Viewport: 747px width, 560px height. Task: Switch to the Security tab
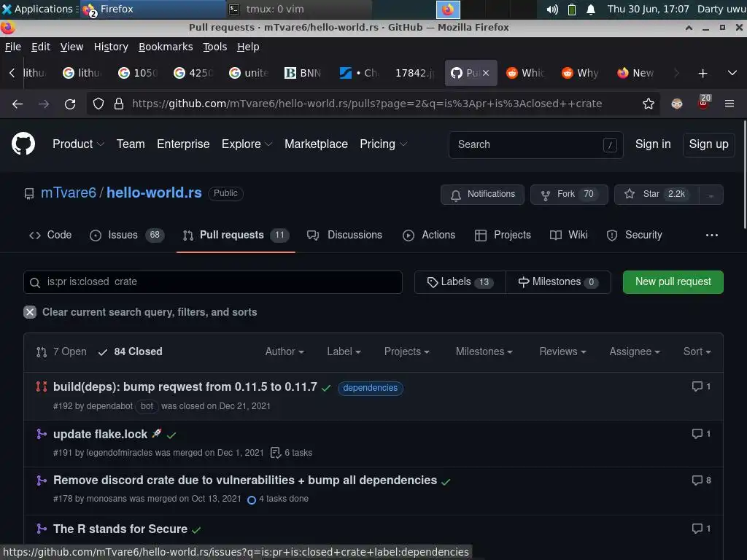pyautogui.click(x=634, y=235)
